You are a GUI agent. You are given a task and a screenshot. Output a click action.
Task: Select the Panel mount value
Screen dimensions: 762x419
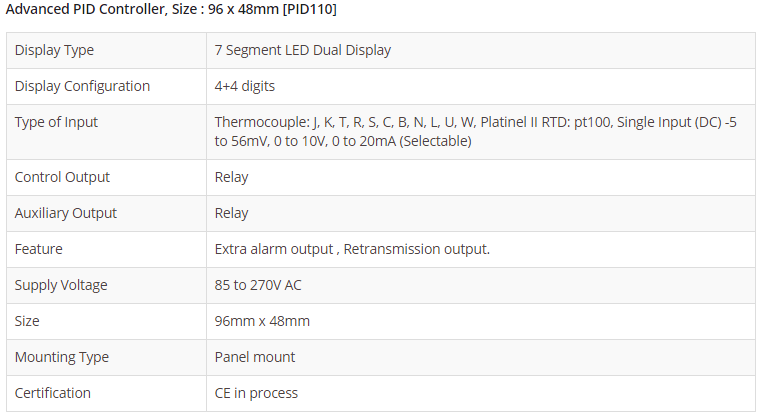click(x=255, y=357)
